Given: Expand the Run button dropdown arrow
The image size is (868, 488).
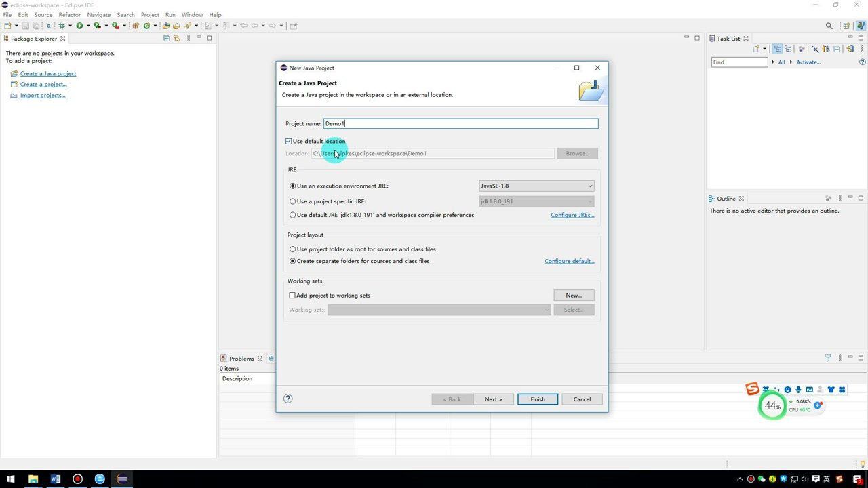Looking at the screenshot, I should 87,26.
